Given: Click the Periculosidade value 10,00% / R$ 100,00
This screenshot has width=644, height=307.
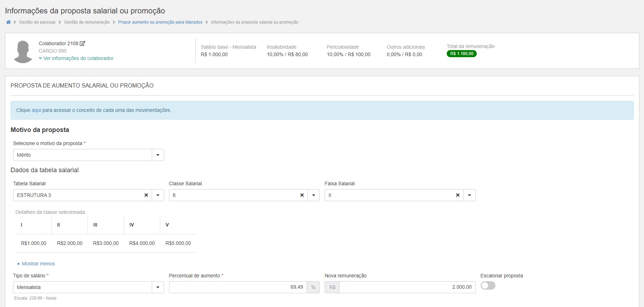Looking at the screenshot, I should coord(349,54).
